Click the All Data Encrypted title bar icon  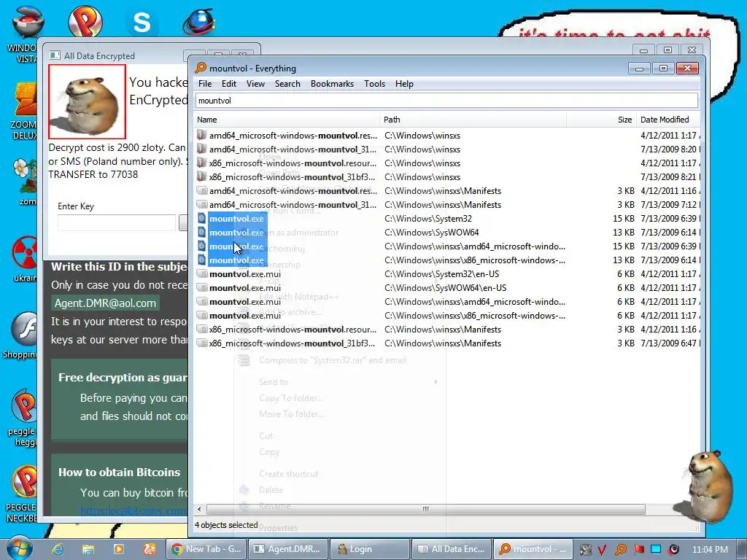55,55
